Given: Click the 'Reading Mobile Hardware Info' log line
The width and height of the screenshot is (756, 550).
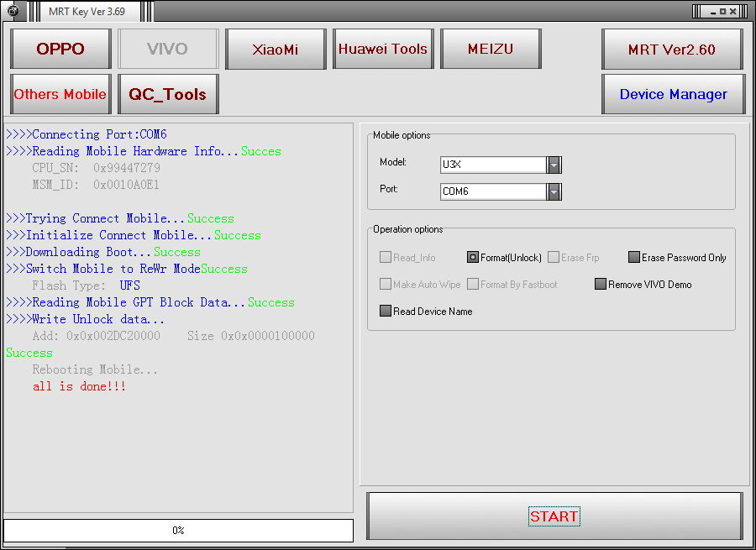Looking at the screenshot, I should click(144, 151).
